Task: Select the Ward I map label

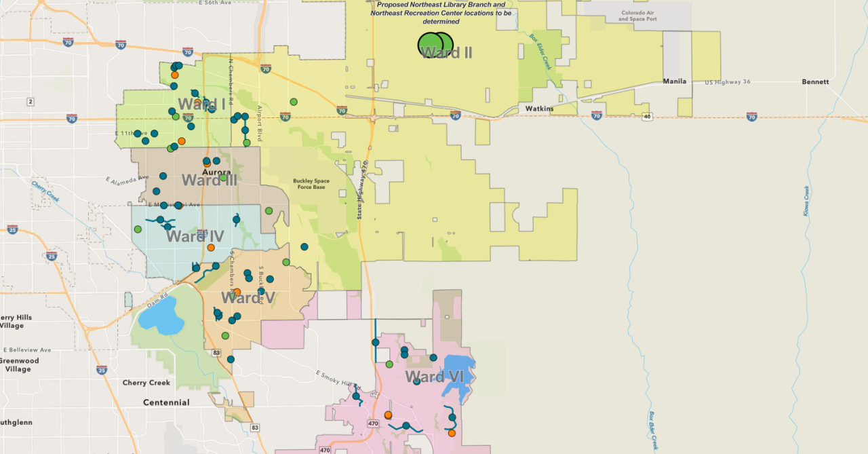Action: pyautogui.click(x=201, y=105)
